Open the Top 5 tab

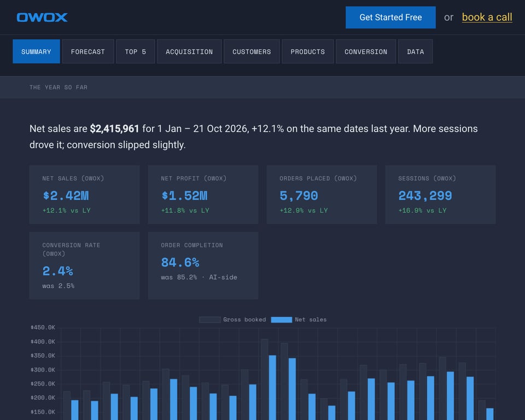coord(135,51)
